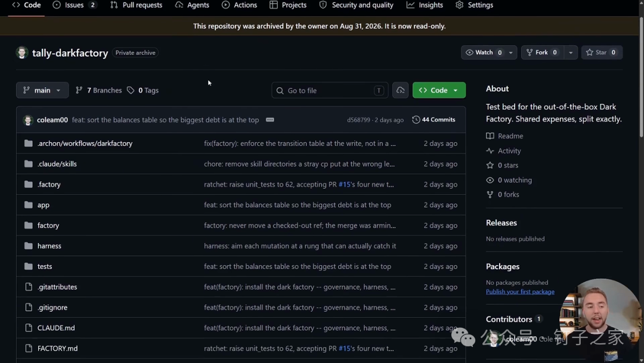
Task: Open the Agents tab
Action: [x=192, y=5]
